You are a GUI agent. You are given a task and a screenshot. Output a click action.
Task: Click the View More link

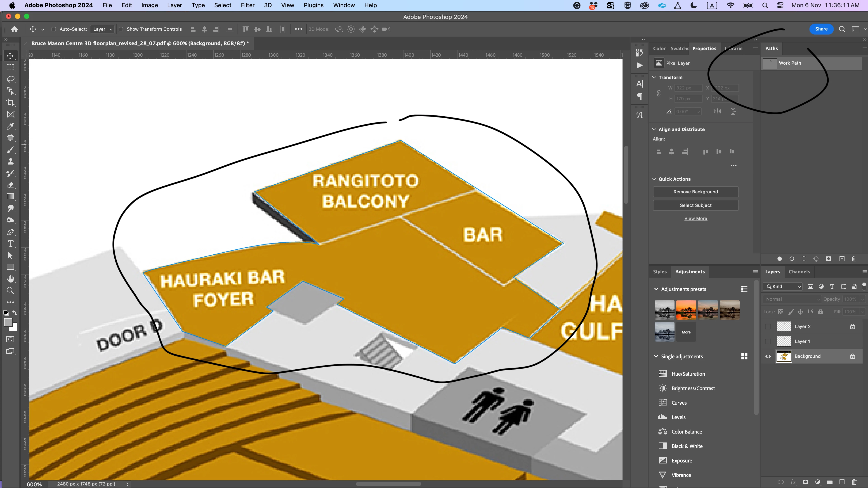696,218
